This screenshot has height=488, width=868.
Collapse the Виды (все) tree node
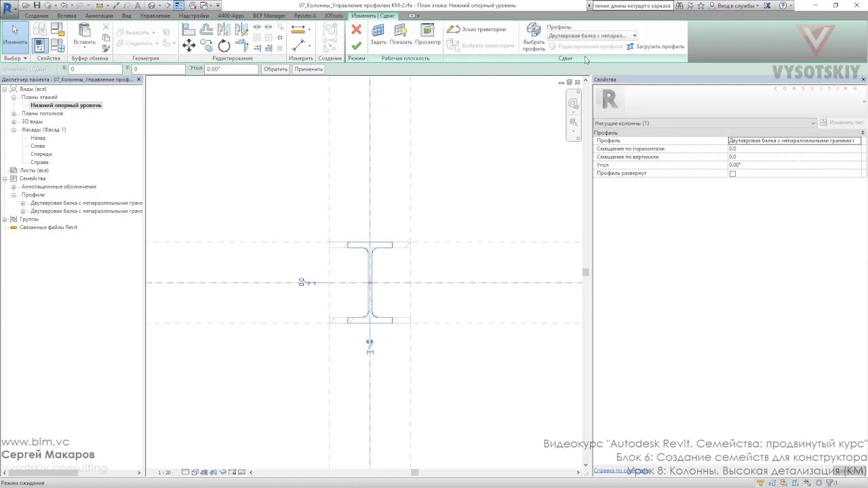point(5,89)
